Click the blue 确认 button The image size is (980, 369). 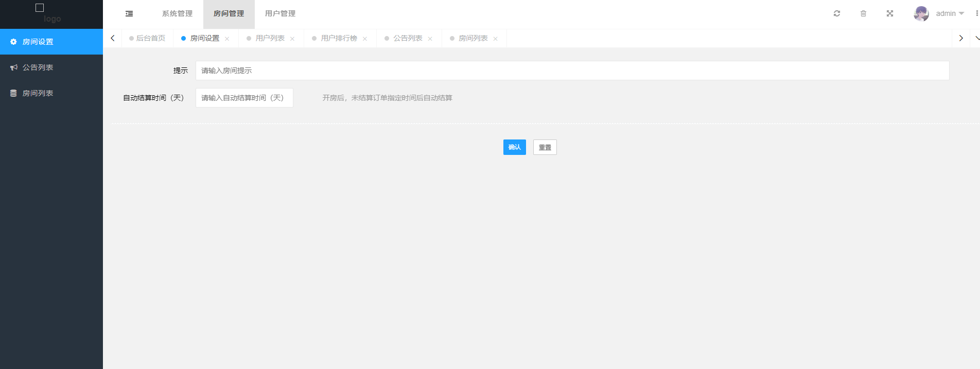tap(515, 147)
